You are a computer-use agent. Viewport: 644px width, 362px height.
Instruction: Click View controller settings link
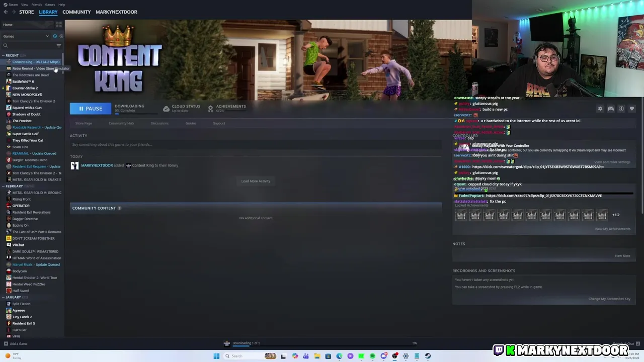(612, 162)
